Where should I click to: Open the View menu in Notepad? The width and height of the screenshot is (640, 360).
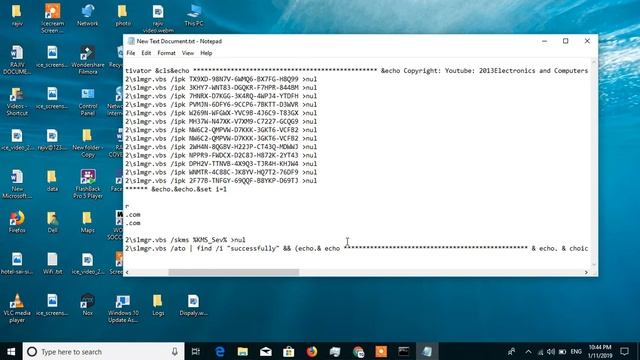188,53
